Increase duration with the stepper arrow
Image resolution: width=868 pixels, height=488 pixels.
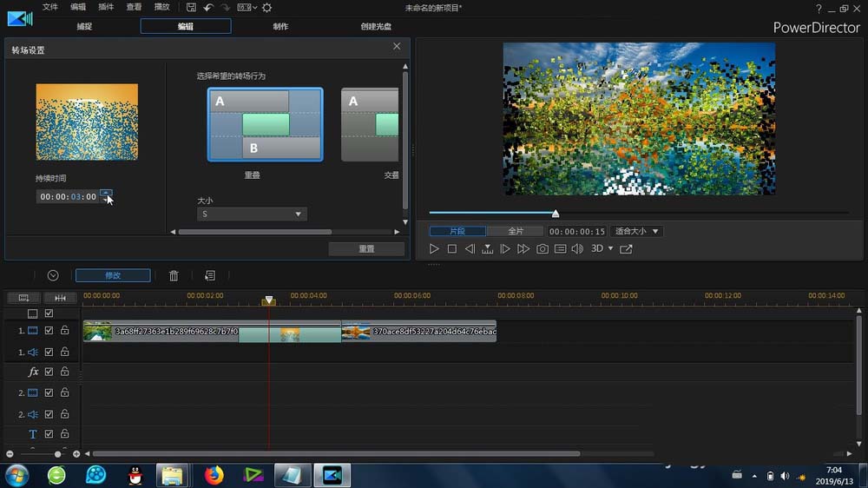coord(106,193)
